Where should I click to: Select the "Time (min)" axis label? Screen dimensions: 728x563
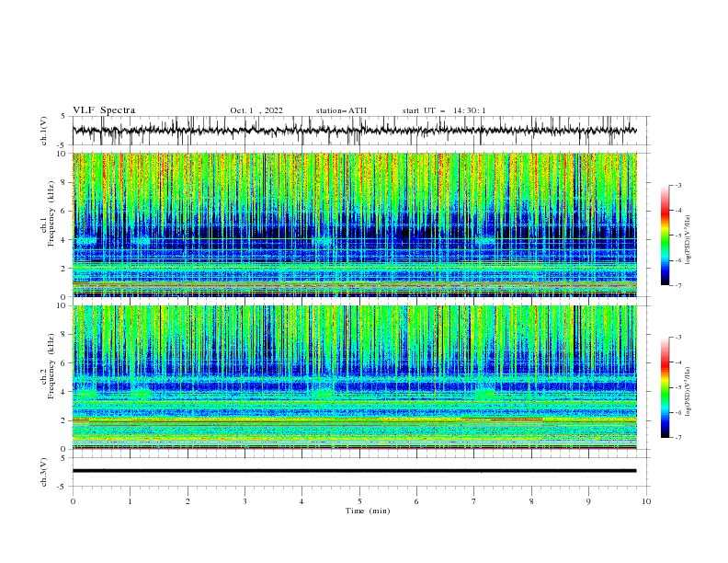click(368, 511)
